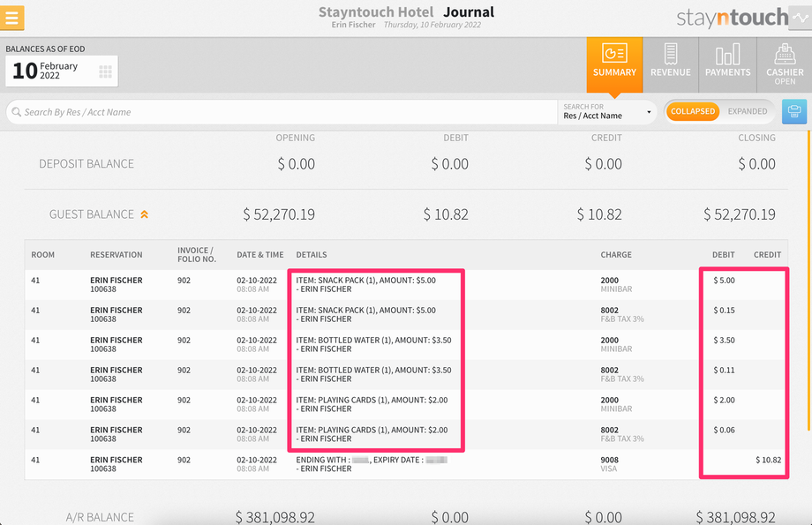
Task: Click the Deposit Balance row label
Action: (86, 163)
